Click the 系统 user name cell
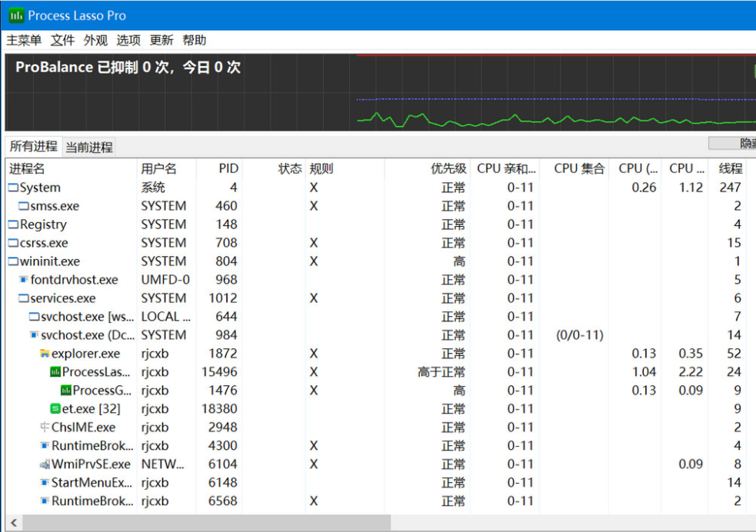 (153, 188)
